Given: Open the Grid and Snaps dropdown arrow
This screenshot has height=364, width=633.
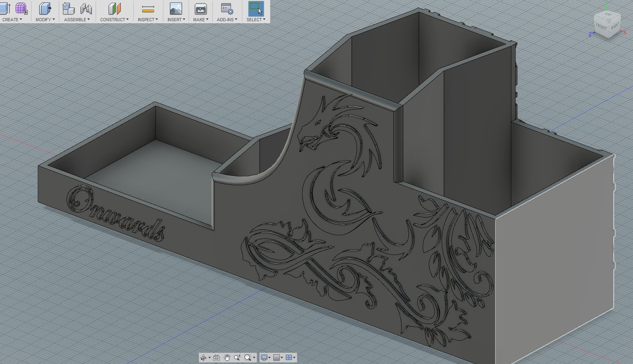Looking at the screenshot, I should pos(282,358).
